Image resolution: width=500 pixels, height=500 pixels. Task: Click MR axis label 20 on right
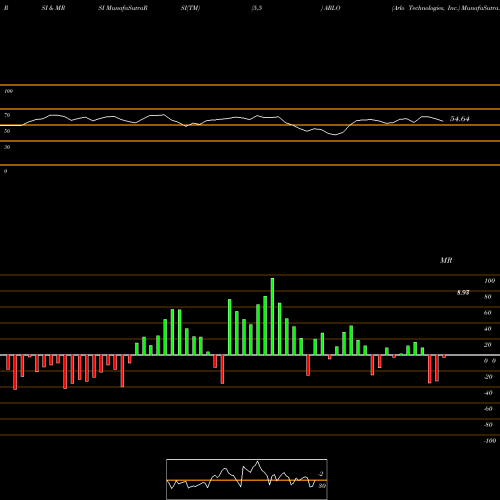(x=488, y=345)
